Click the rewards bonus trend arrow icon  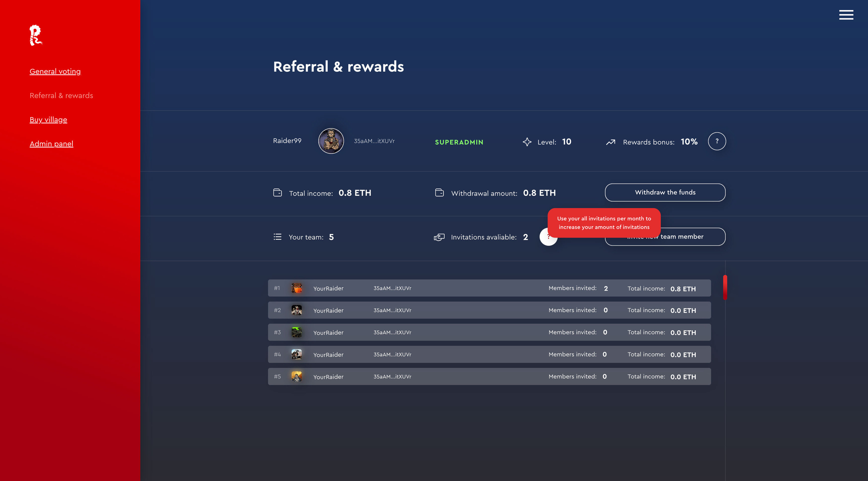(611, 142)
